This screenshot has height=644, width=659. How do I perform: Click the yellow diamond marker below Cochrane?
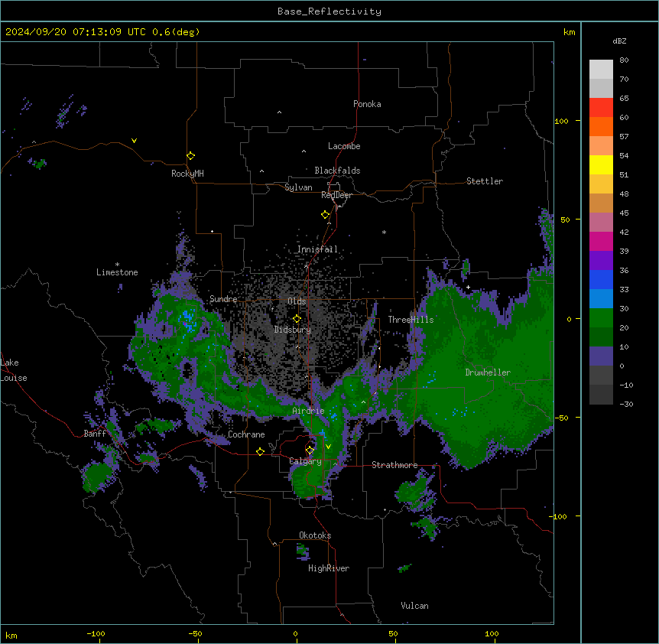260,451
